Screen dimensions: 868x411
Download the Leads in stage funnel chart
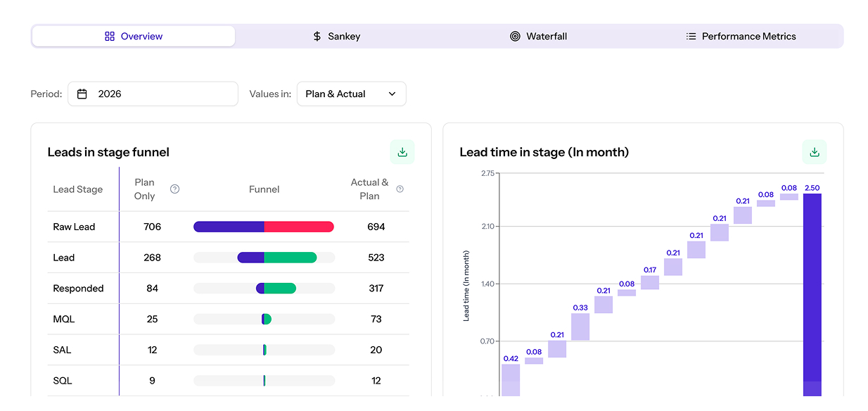click(x=402, y=152)
